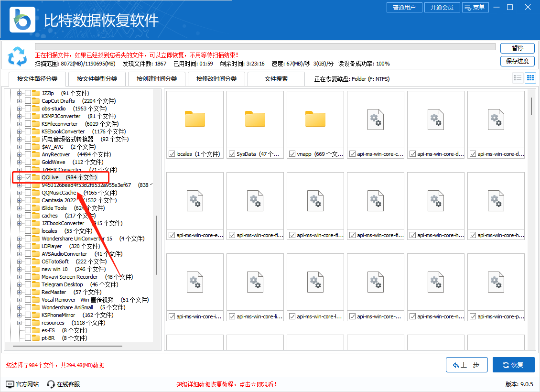Switch to 按文件类型分类 tab
The height and width of the screenshot is (392, 540).
[x=97, y=79]
